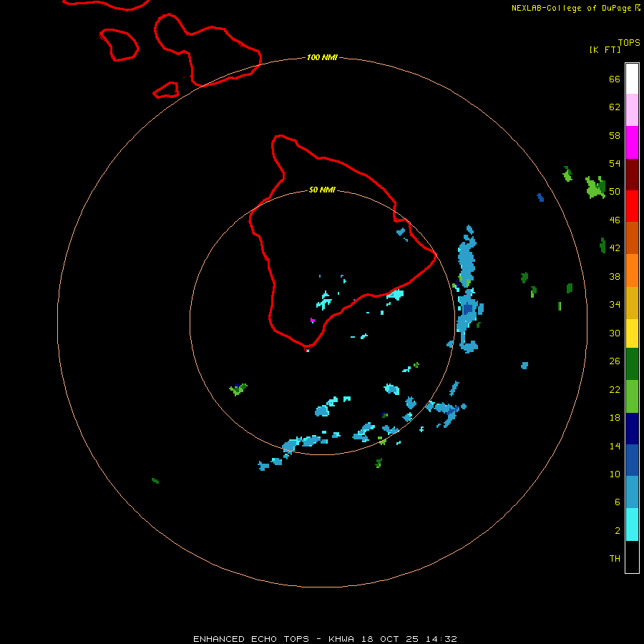Click the 42 value on the legend scale
The height and width of the screenshot is (644, 644).
click(615, 248)
